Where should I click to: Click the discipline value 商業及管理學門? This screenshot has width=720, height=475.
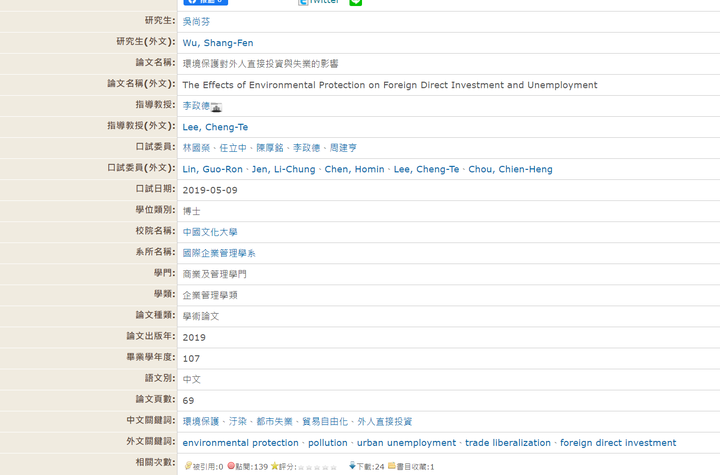click(214, 274)
